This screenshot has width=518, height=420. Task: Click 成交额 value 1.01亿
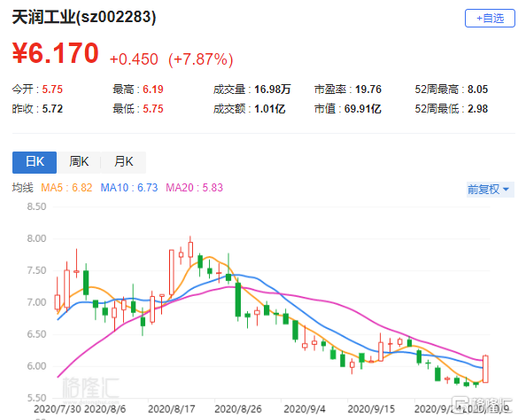coord(269,109)
